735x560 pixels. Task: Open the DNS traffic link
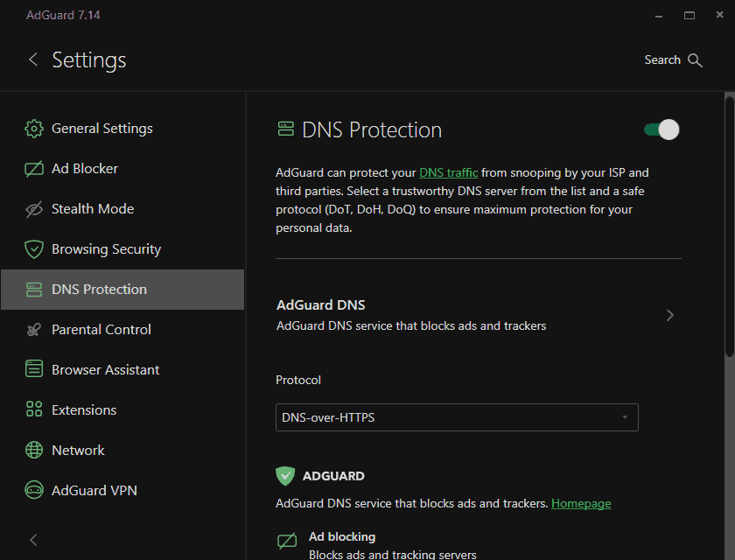[x=448, y=173]
